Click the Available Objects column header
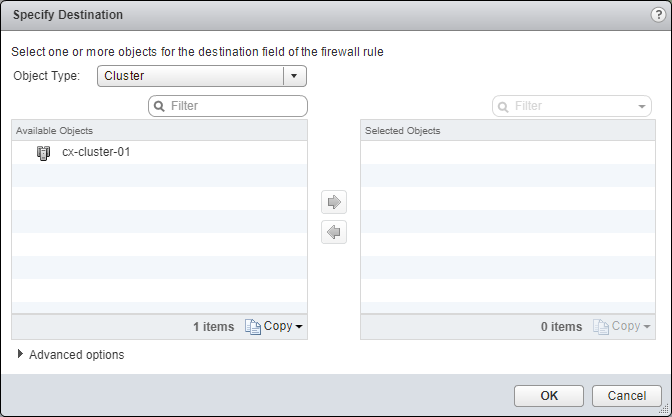 coord(159,130)
